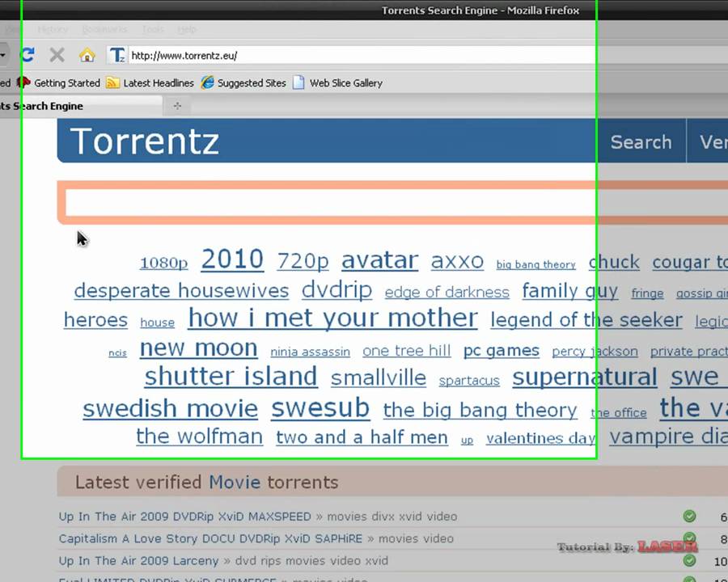Click the verified checkmark for Up In The Air MAXSPEED
The height and width of the screenshot is (582, 728).
(x=689, y=516)
